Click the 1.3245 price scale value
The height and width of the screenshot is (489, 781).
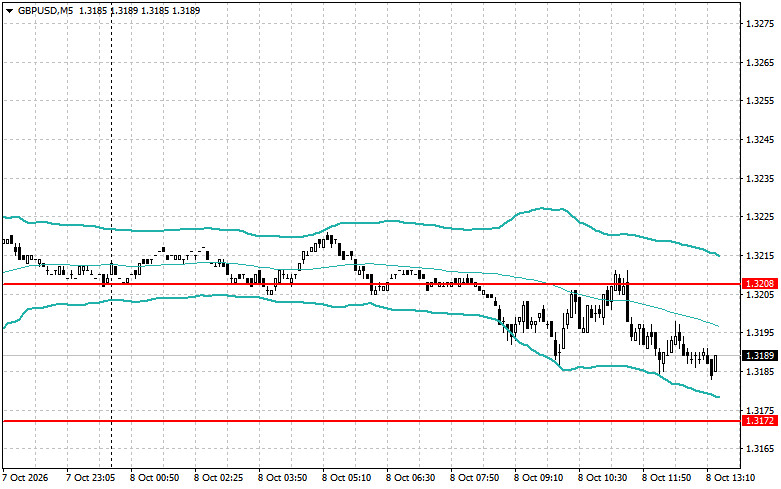point(760,139)
